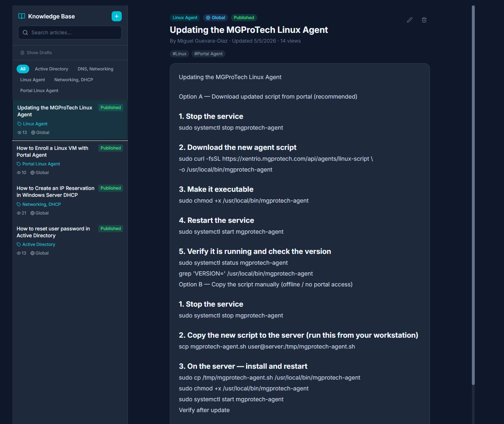Open How to Enroll a Linux VM article
The width and height of the screenshot is (504, 424).
(70, 160)
